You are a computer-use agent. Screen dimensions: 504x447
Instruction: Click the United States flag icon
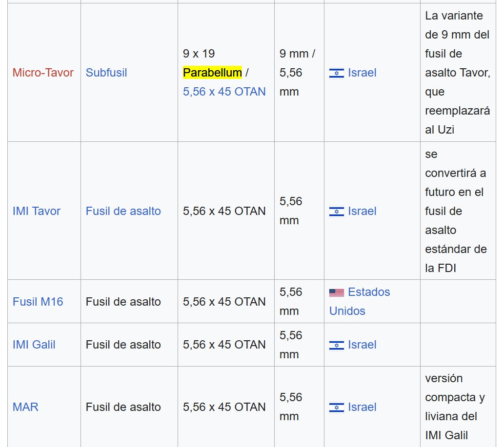click(337, 292)
